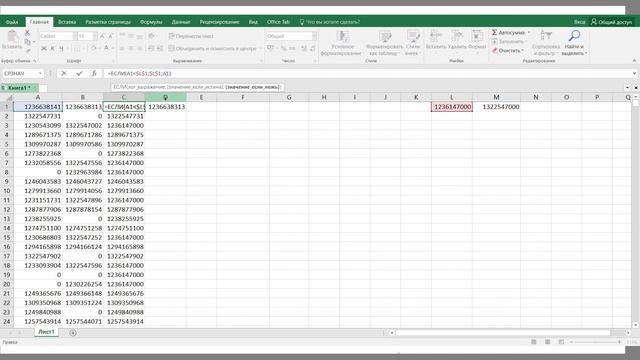
Task: Switch to Page Layout view
Action: click(x=547, y=342)
